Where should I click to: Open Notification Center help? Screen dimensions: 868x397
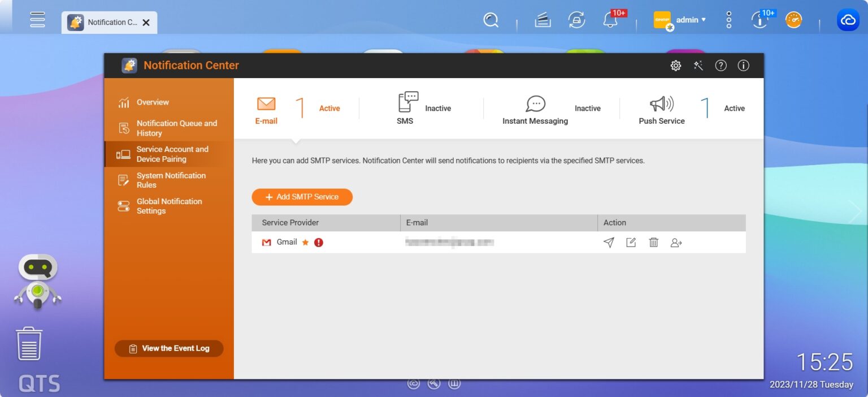click(x=721, y=65)
